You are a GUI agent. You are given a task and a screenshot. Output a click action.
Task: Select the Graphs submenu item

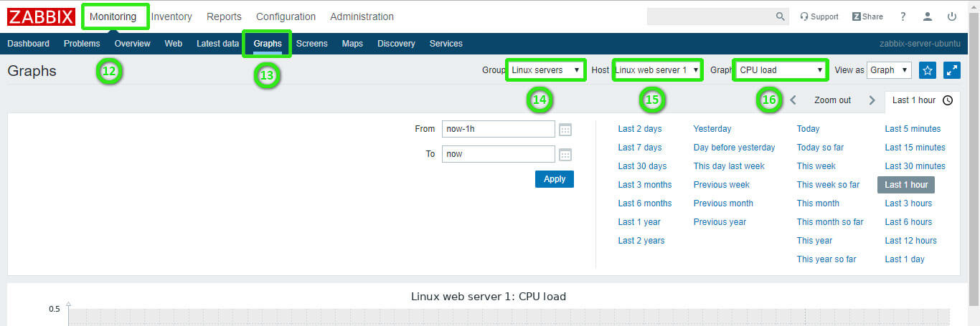(x=268, y=44)
